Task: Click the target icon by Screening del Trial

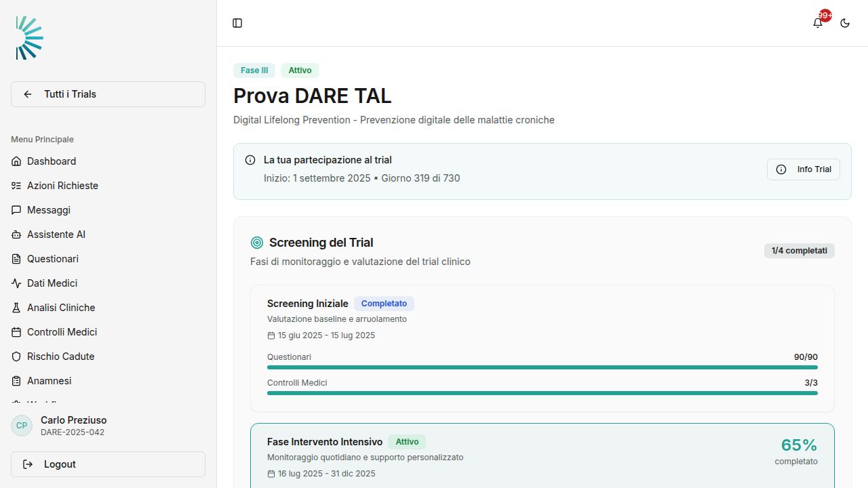Action: pos(257,243)
